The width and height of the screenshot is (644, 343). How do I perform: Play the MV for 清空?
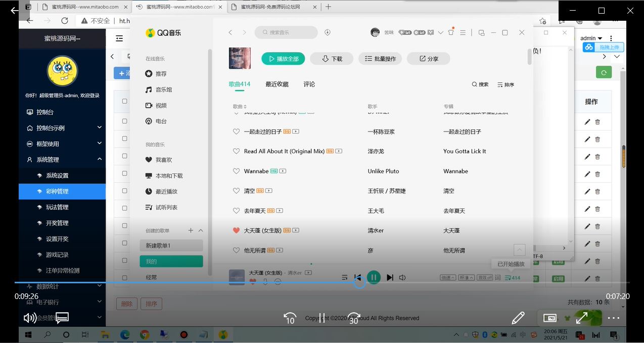click(269, 191)
